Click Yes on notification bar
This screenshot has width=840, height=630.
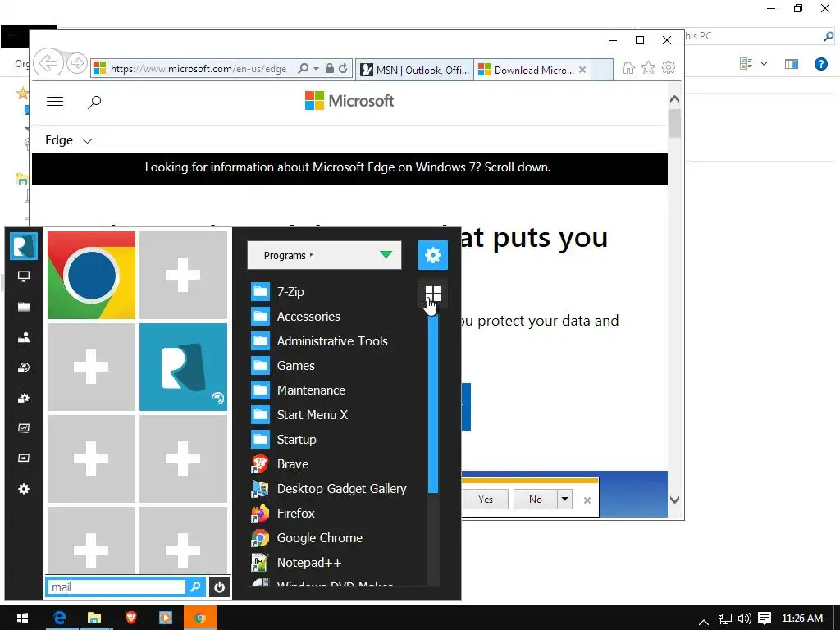[486, 500]
